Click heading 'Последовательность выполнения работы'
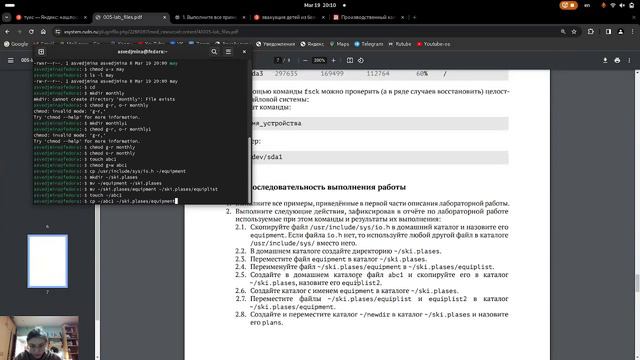 pyautogui.click(x=328, y=187)
